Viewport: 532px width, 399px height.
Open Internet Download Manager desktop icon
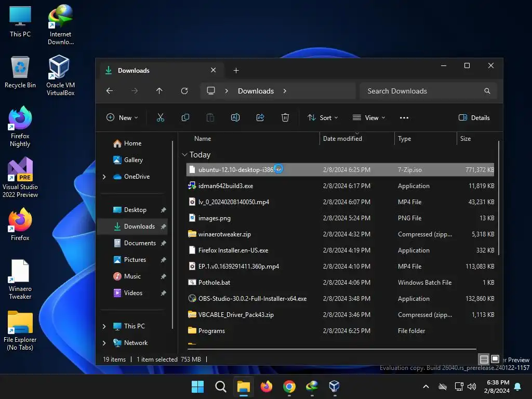pyautogui.click(x=60, y=24)
